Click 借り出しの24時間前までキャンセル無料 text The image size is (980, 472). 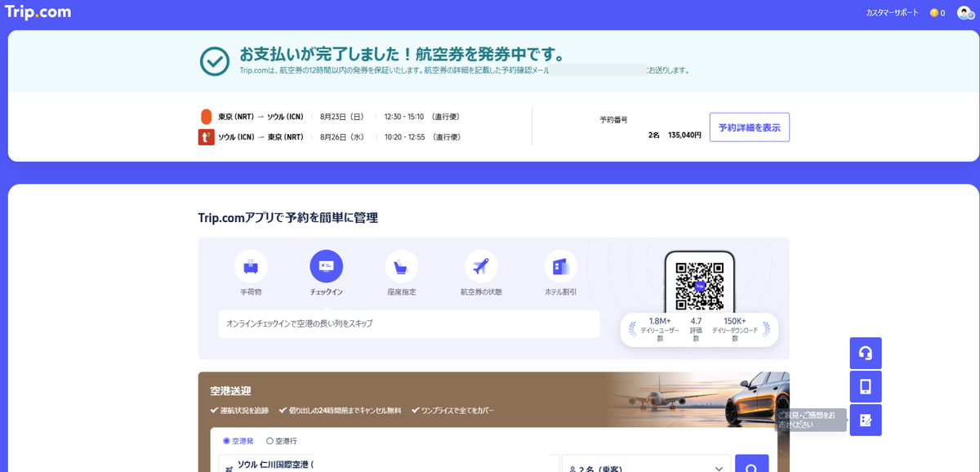pos(345,411)
